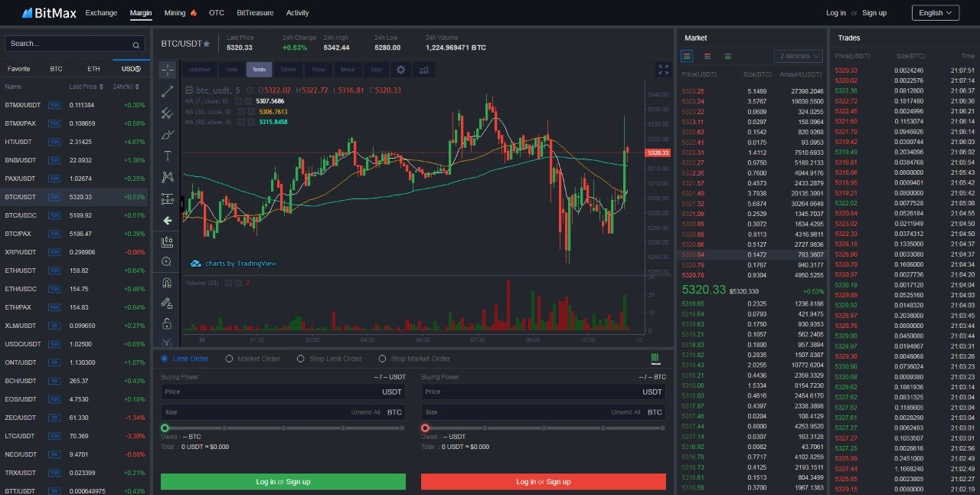This screenshot has height=495, width=980.
Task: Show combined buy and sell order book
Action: coord(687,56)
